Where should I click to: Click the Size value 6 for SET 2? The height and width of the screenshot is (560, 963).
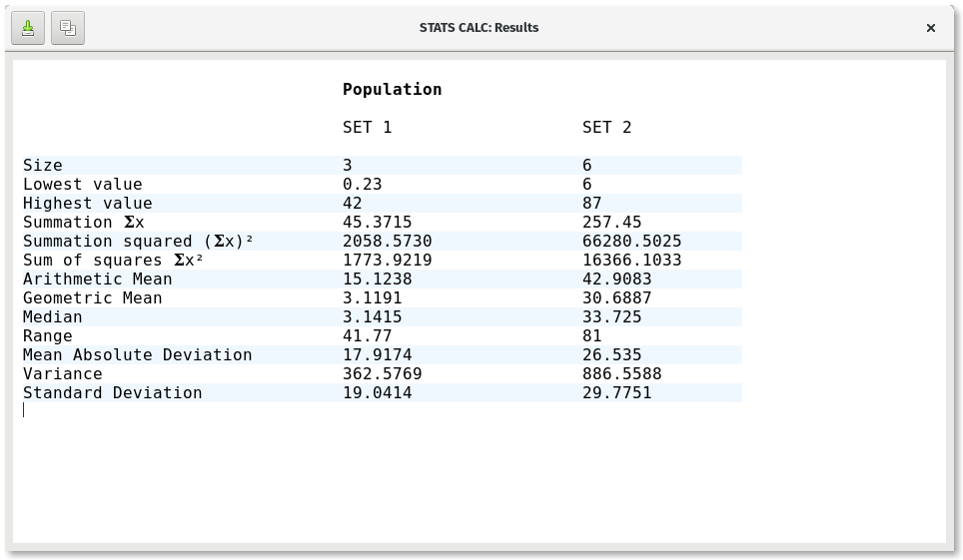587,165
